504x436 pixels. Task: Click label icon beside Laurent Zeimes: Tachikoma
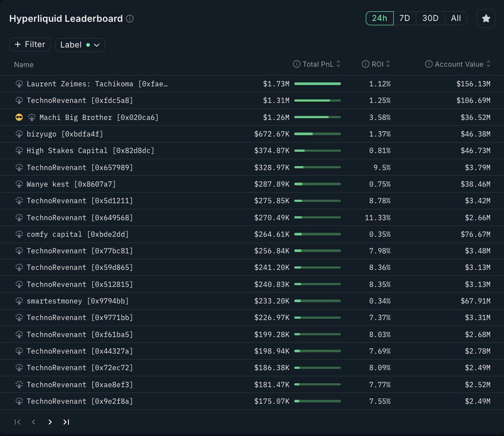(19, 84)
